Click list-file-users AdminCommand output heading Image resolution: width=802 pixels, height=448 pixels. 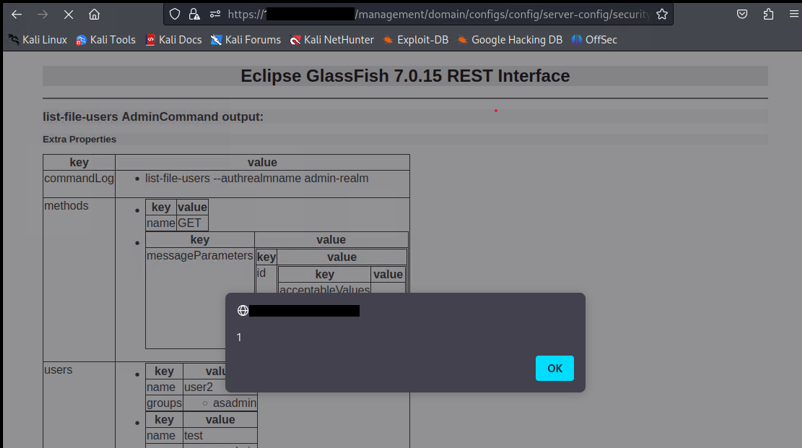[x=153, y=117]
